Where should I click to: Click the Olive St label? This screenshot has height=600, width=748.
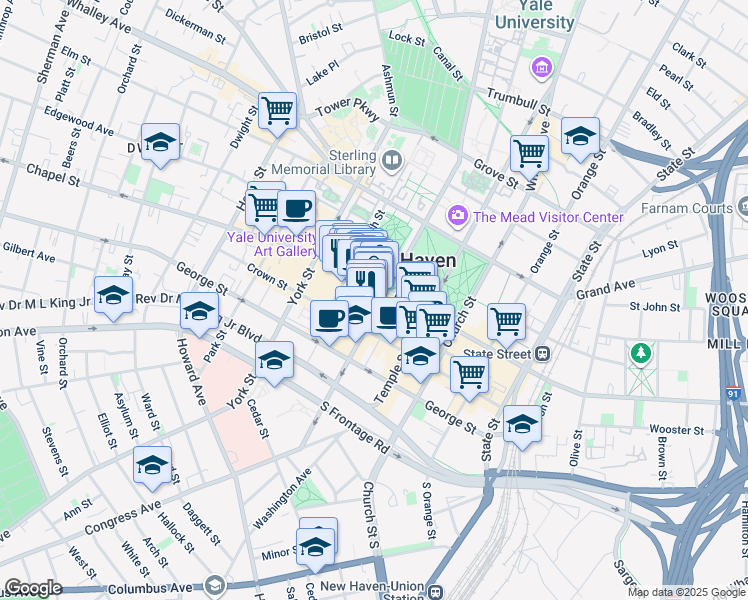tap(577, 448)
